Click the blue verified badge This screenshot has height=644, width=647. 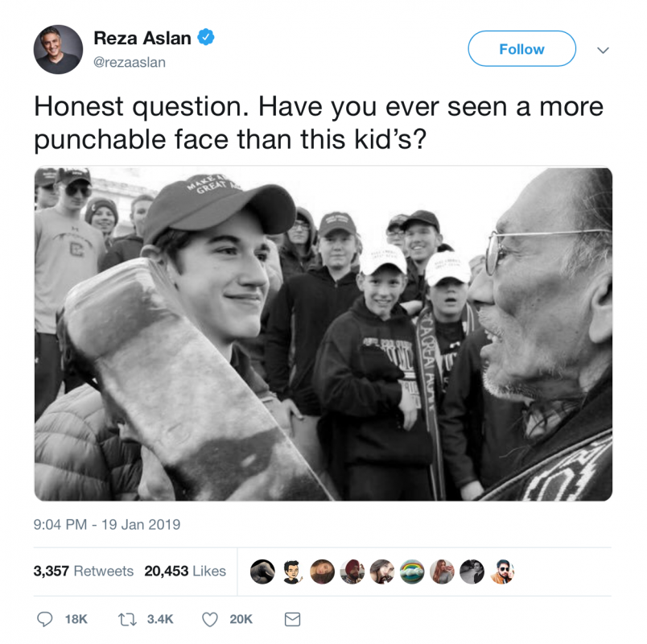click(205, 37)
